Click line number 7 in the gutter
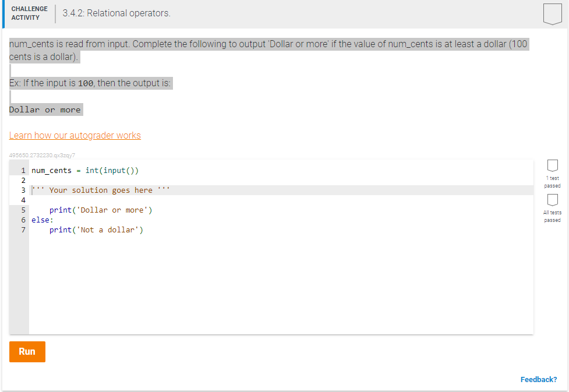This screenshot has height=392, width=569. (x=23, y=229)
